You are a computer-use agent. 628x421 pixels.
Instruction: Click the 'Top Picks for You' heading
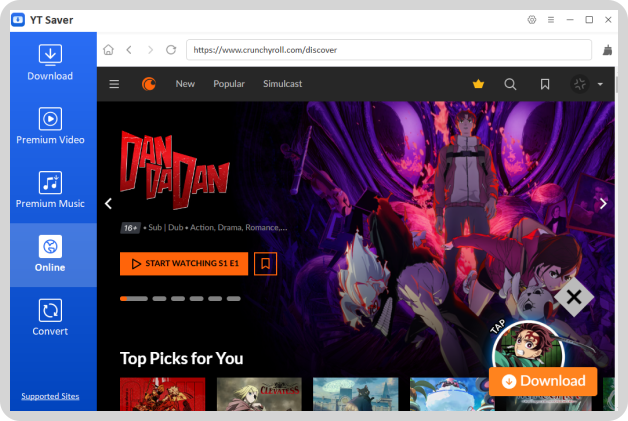(x=181, y=358)
